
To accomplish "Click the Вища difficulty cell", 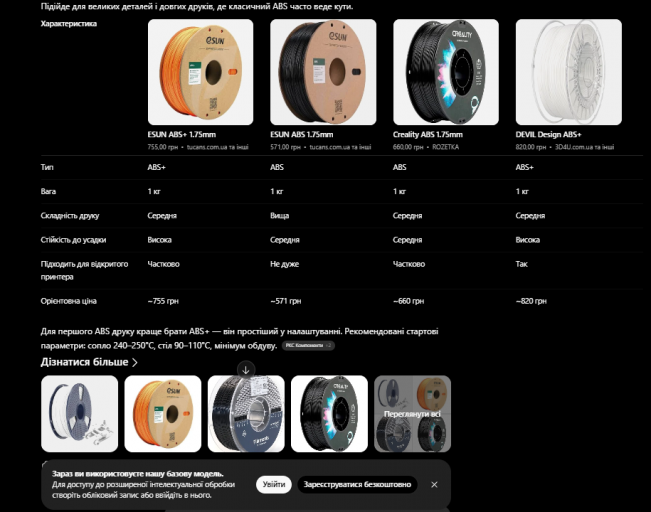I will (x=279, y=216).
